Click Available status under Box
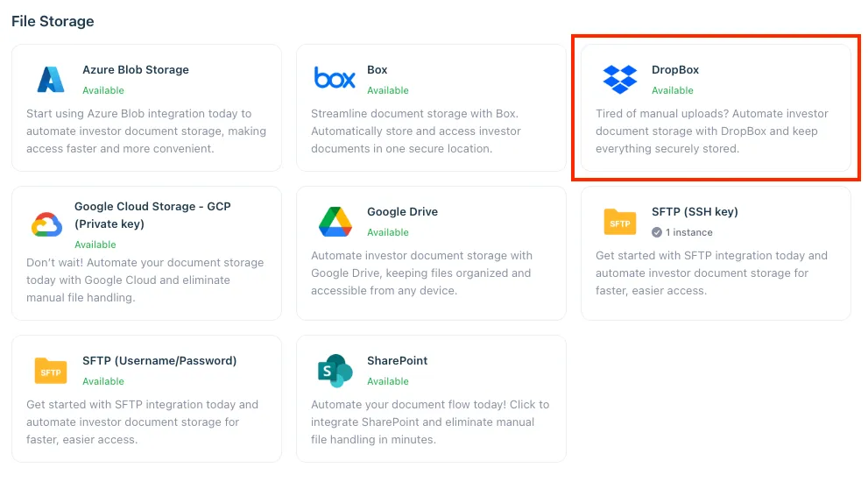The height and width of the screenshot is (489, 868). [387, 90]
